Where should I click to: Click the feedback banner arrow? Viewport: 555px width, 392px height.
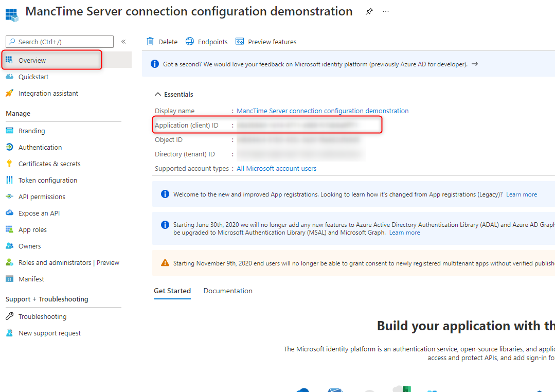[x=475, y=64]
